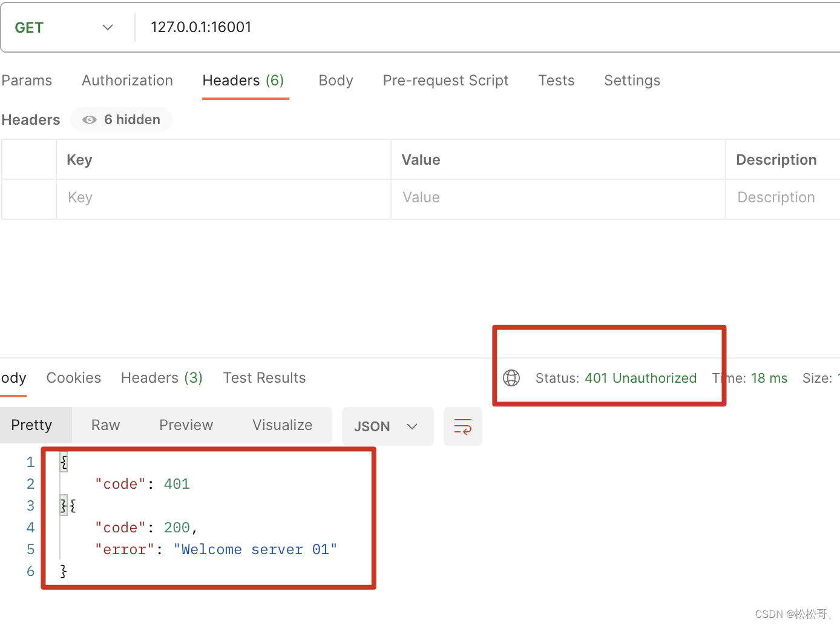Screen dimensions: 840x625
Task: Click line number 6 in gutter
Action: tap(30, 571)
